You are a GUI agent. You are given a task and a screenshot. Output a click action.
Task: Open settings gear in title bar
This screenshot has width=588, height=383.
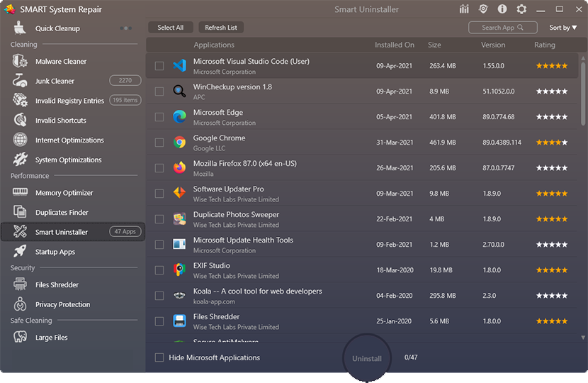(x=521, y=9)
